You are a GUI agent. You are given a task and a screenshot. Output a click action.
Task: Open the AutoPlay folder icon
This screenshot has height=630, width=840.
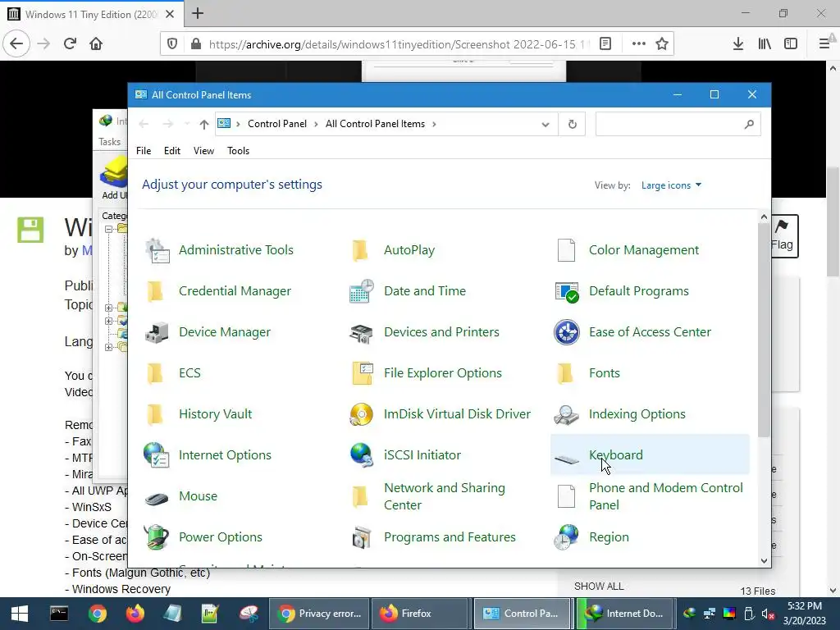(360, 250)
